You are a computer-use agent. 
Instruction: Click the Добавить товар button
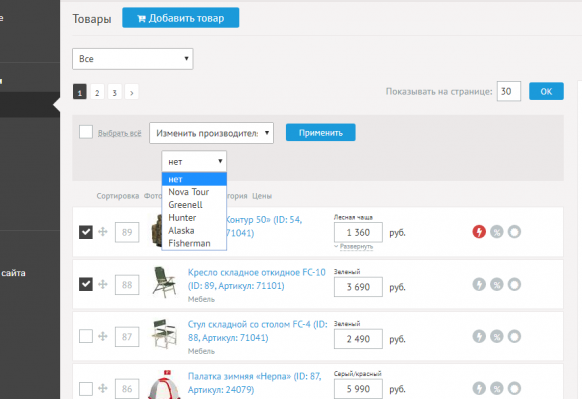(x=180, y=18)
